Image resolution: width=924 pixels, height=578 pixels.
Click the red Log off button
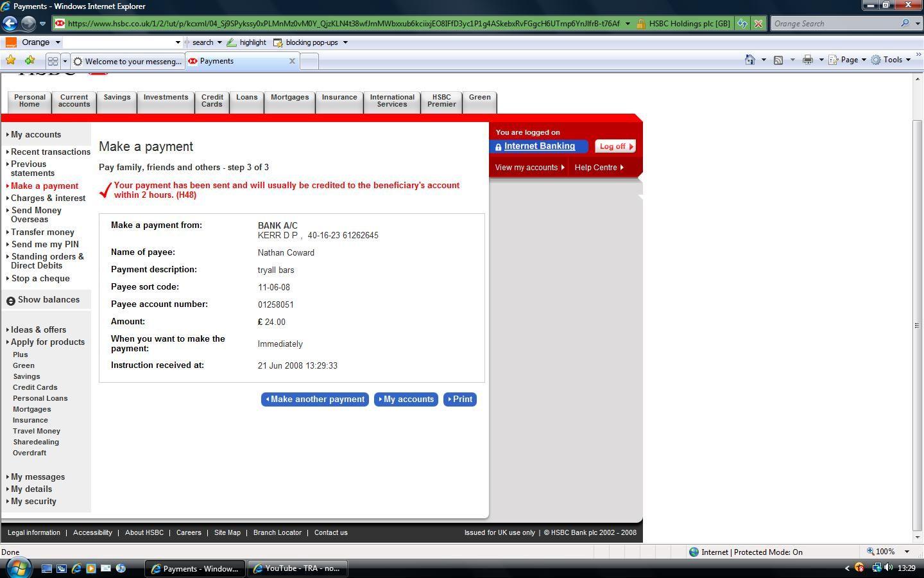(x=615, y=146)
